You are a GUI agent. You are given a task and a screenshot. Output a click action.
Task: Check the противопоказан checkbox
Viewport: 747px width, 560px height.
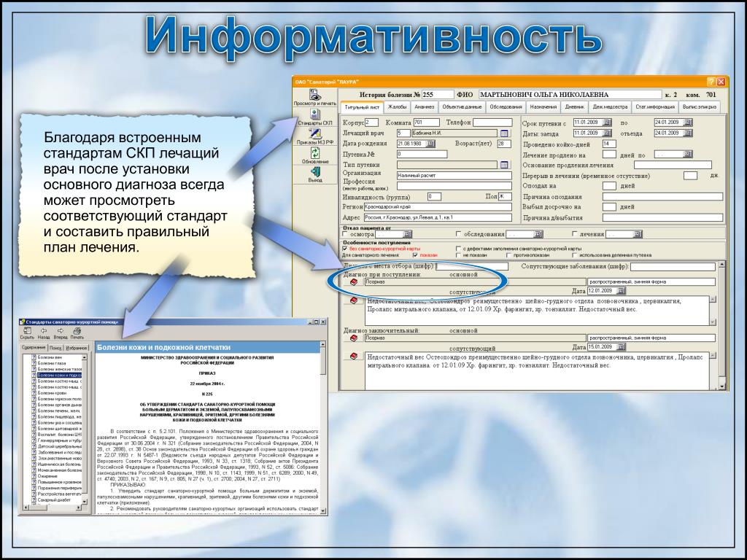coord(509,255)
